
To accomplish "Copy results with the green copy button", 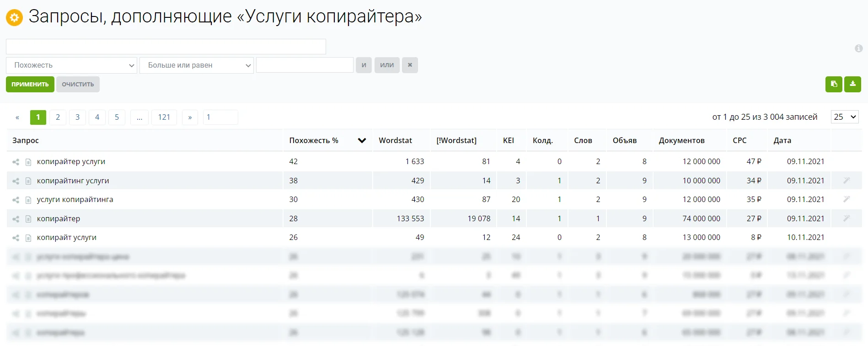I will [x=834, y=84].
